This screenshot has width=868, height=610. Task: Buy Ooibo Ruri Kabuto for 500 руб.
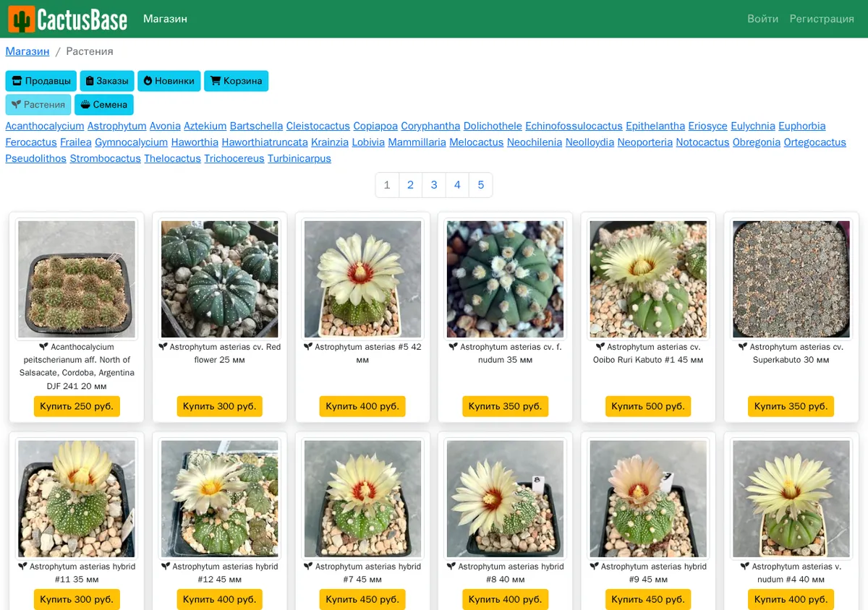click(x=648, y=406)
